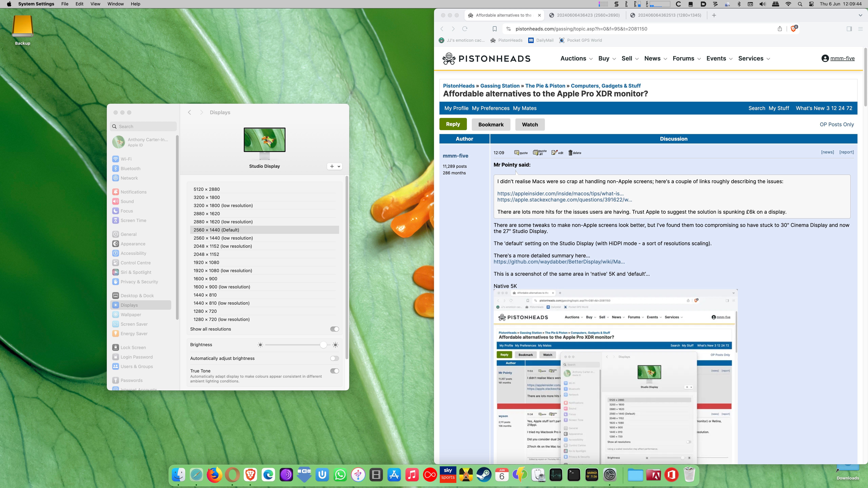Click the share icon in the address bar
This screenshot has width=868, height=488.
point(779,29)
